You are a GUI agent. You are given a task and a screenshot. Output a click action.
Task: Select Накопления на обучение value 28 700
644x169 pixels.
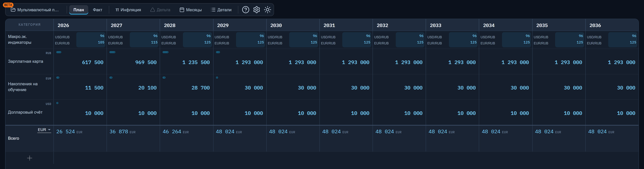coord(201,88)
